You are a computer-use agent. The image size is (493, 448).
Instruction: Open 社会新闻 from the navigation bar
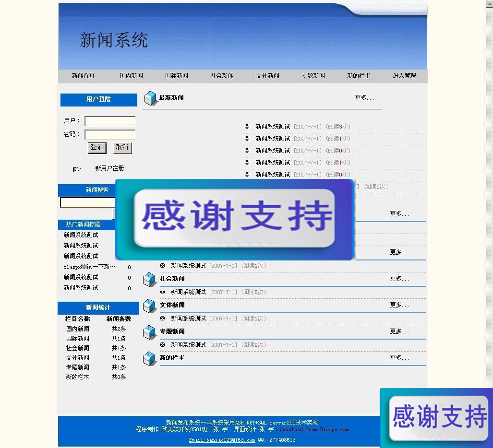[222, 76]
